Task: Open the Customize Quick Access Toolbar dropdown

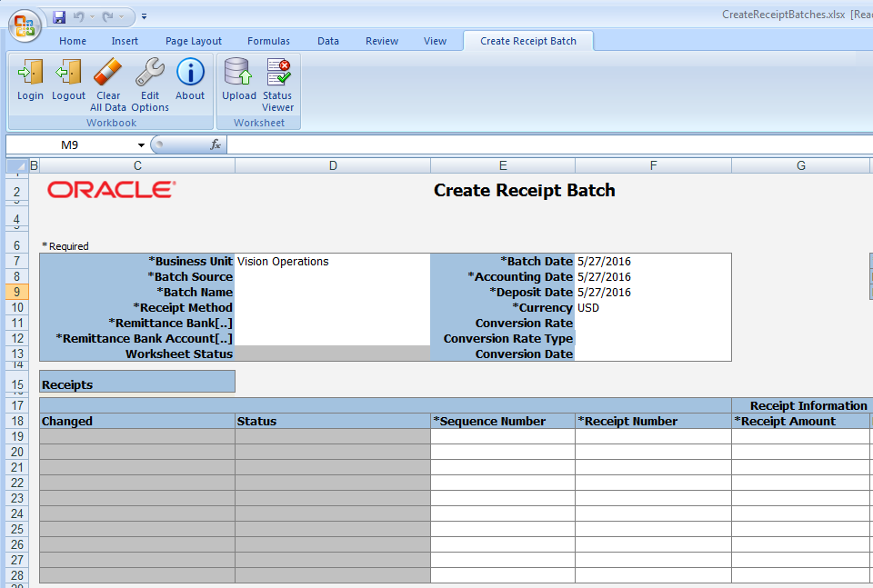Action: [145, 16]
